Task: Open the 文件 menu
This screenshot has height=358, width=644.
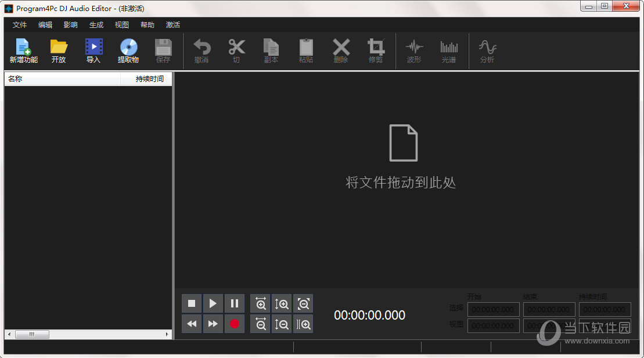Action: click(x=20, y=24)
